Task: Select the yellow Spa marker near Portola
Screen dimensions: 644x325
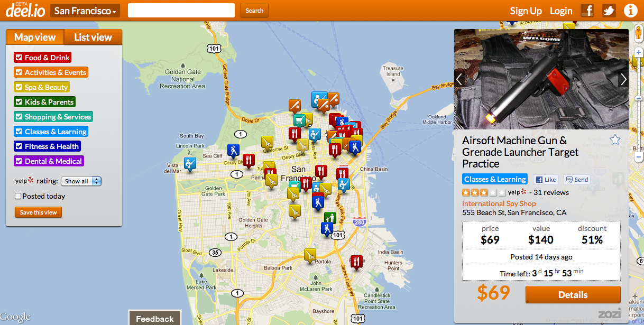Action: [310, 255]
